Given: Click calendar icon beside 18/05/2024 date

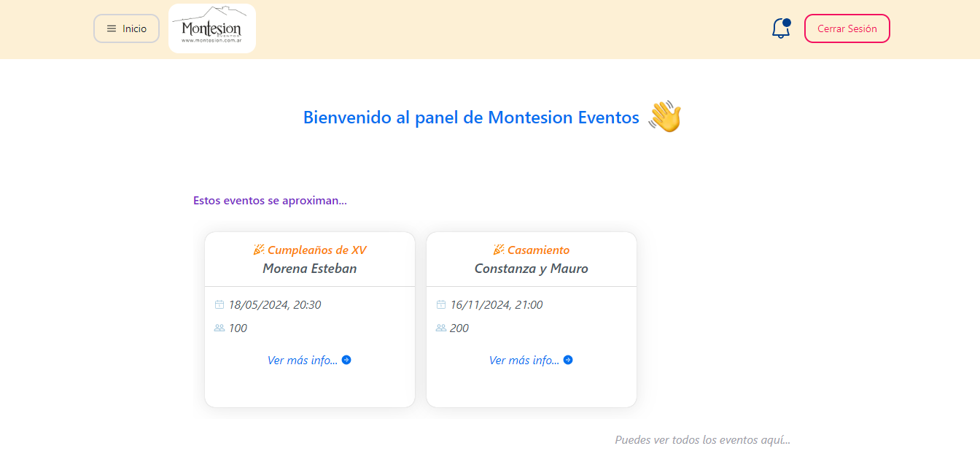Looking at the screenshot, I should 219,304.
